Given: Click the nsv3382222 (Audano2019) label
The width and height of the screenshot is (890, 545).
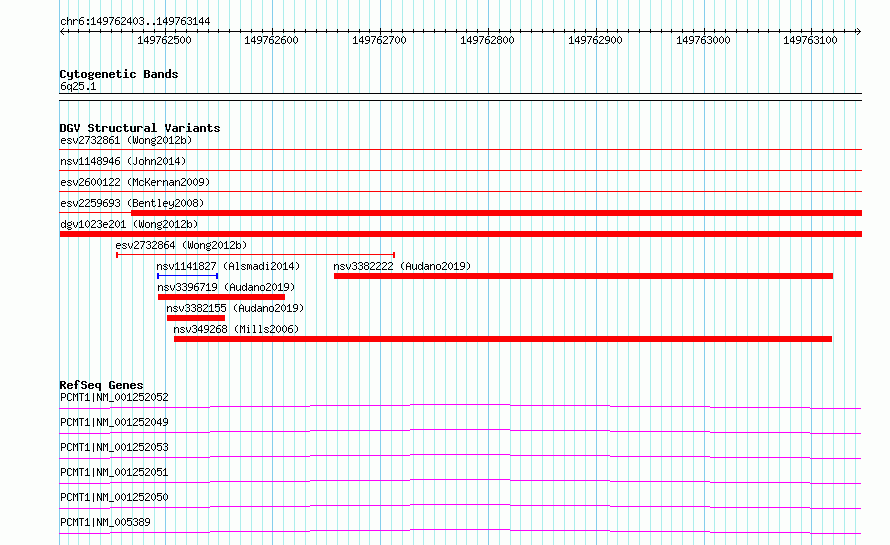Looking at the screenshot, I should click(402, 266).
